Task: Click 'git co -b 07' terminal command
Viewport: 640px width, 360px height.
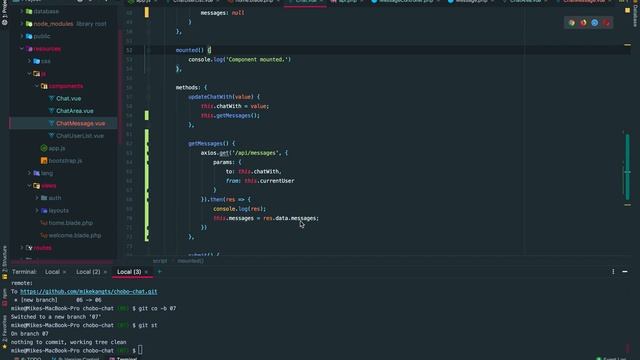Action: [x=157, y=308]
